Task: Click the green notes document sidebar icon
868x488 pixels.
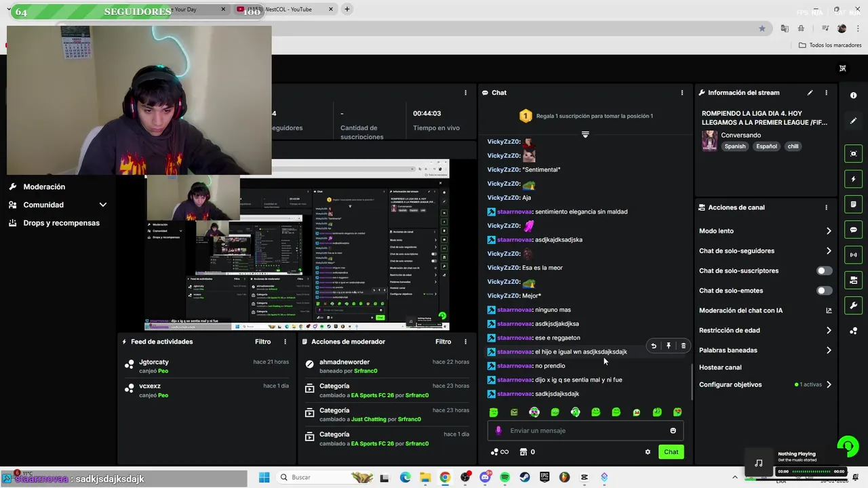Action: coord(853,205)
